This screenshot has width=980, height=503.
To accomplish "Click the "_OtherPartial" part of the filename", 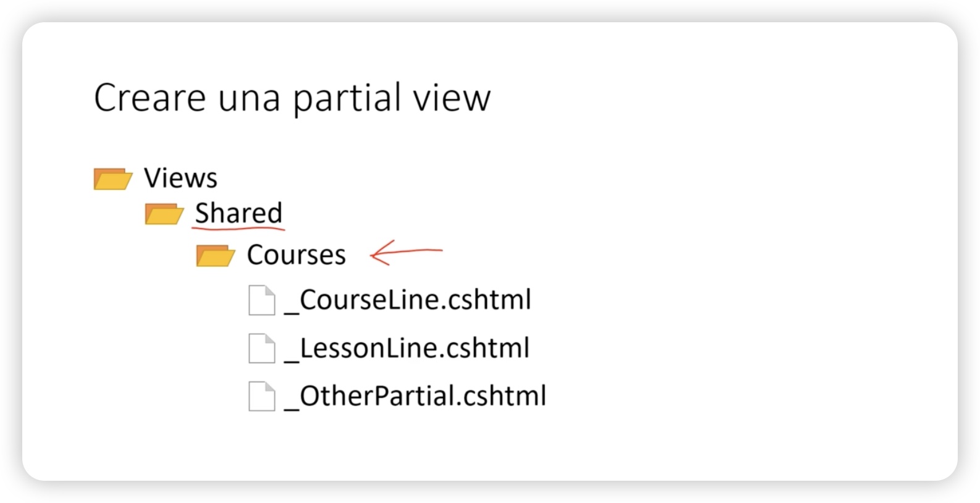I will click(370, 397).
